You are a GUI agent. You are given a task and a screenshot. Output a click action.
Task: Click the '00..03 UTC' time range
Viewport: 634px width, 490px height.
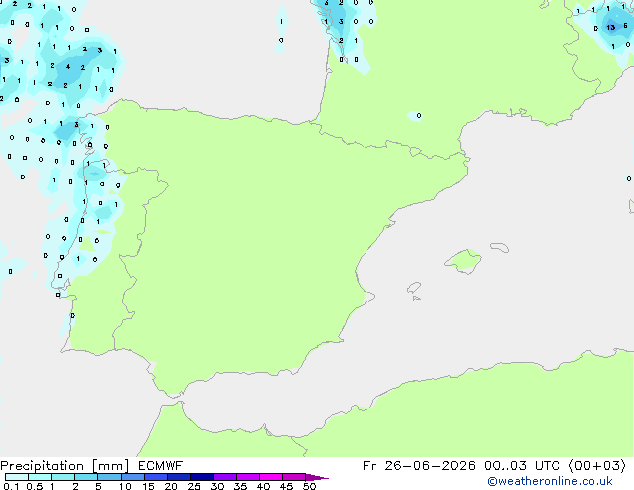[x=522, y=466]
